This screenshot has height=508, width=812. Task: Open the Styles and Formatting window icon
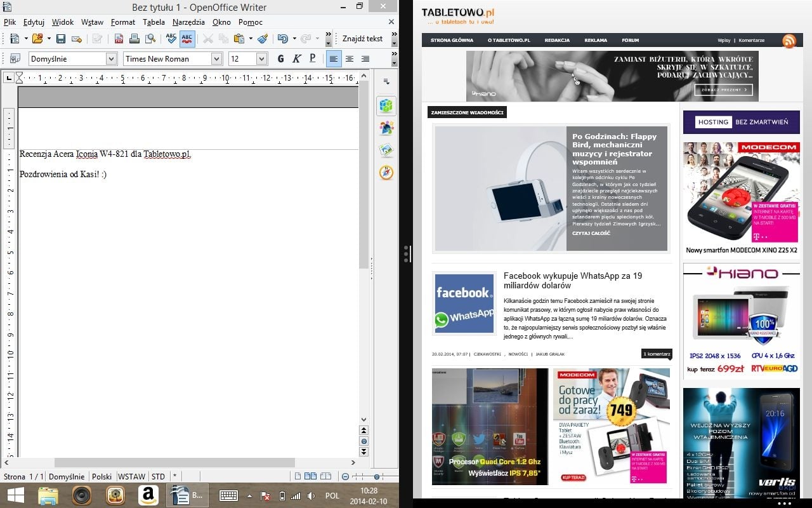coord(14,58)
